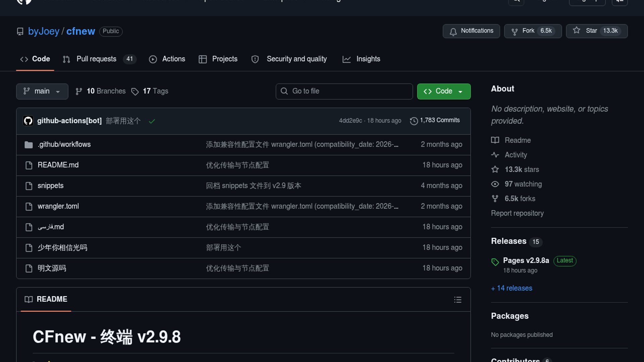Click the history clock icon beside Commits
Screen dimensions: 644x362
(414, 121)
